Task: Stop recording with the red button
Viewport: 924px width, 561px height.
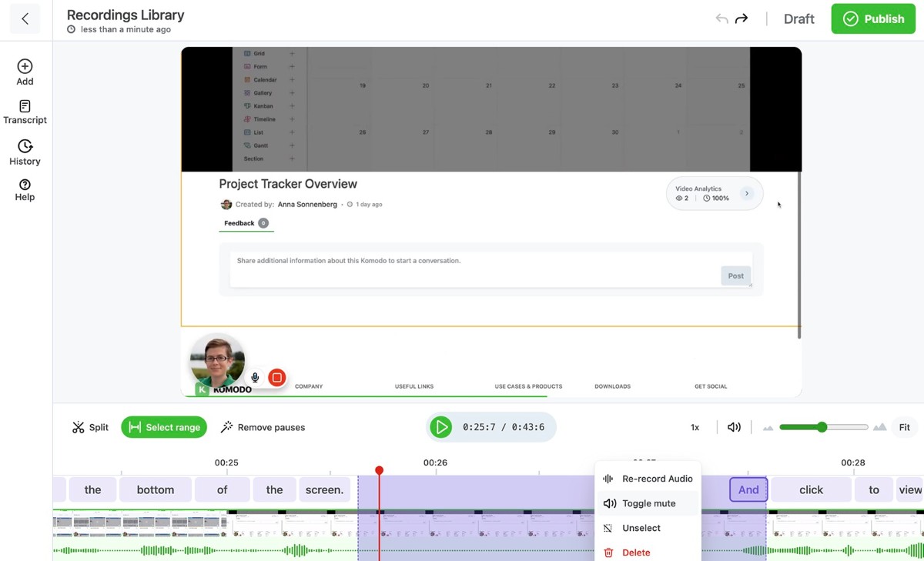Action: 276,377
